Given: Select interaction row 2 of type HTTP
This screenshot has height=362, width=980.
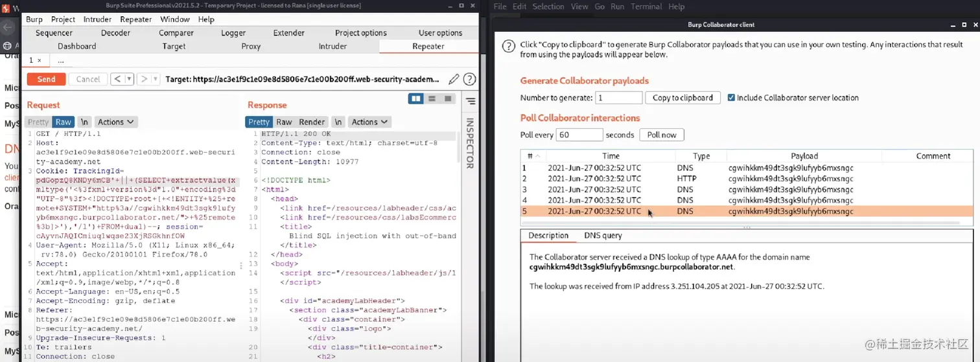Looking at the screenshot, I should (747, 178).
